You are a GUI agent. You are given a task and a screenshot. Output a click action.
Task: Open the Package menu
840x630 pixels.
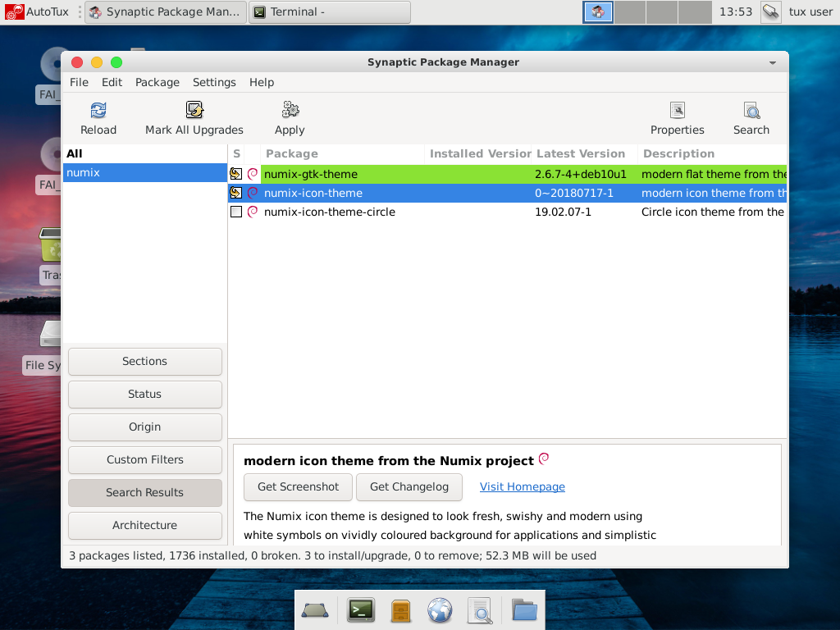click(157, 82)
